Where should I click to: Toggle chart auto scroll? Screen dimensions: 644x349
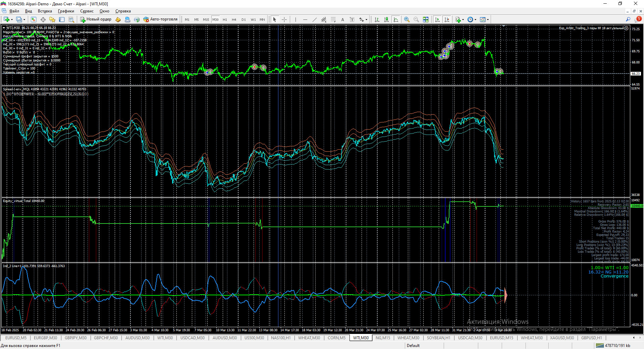click(x=437, y=19)
